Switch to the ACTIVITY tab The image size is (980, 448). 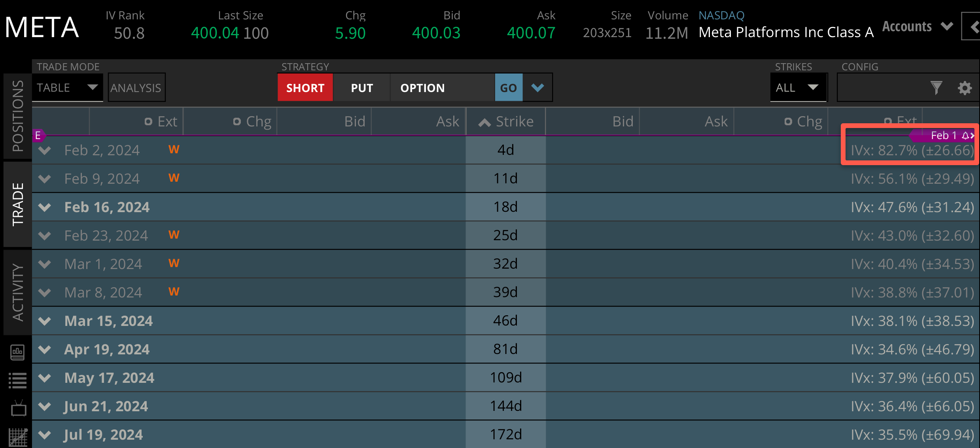point(17,292)
